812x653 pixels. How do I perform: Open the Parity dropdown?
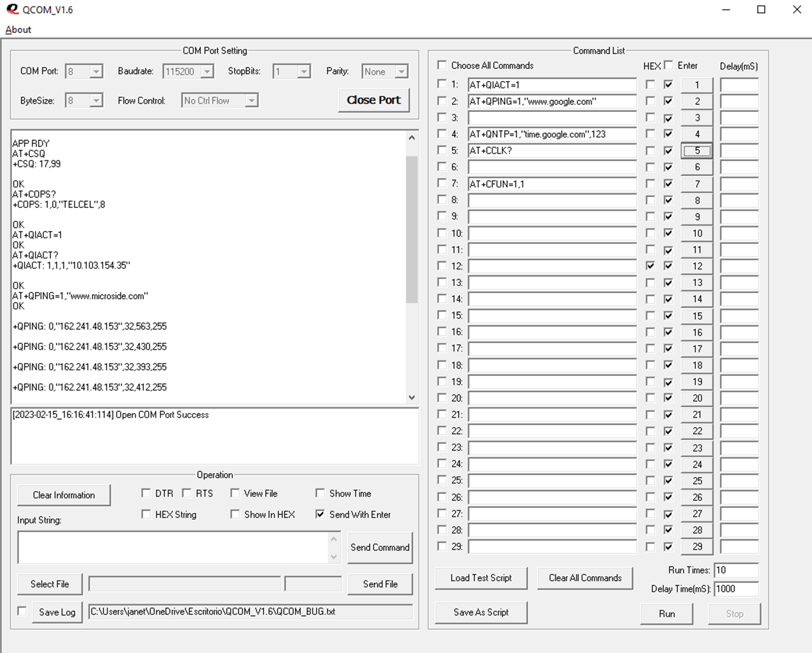pos(401,72)
